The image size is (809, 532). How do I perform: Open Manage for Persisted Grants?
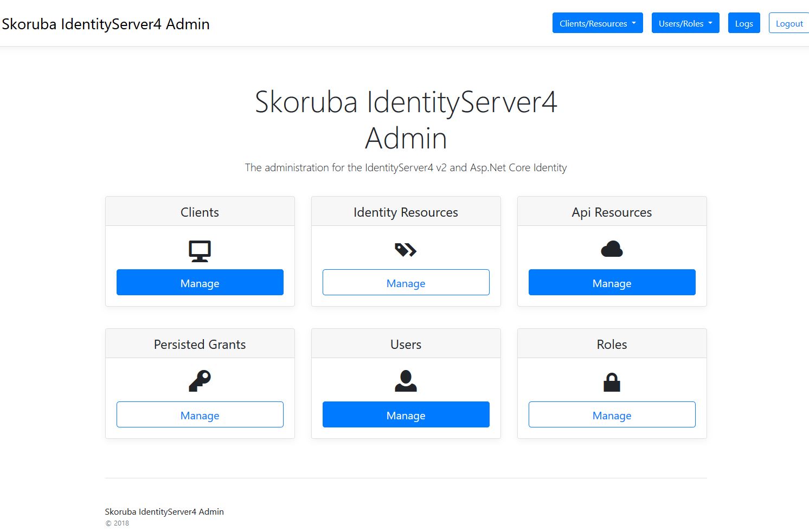coord(200,414)
